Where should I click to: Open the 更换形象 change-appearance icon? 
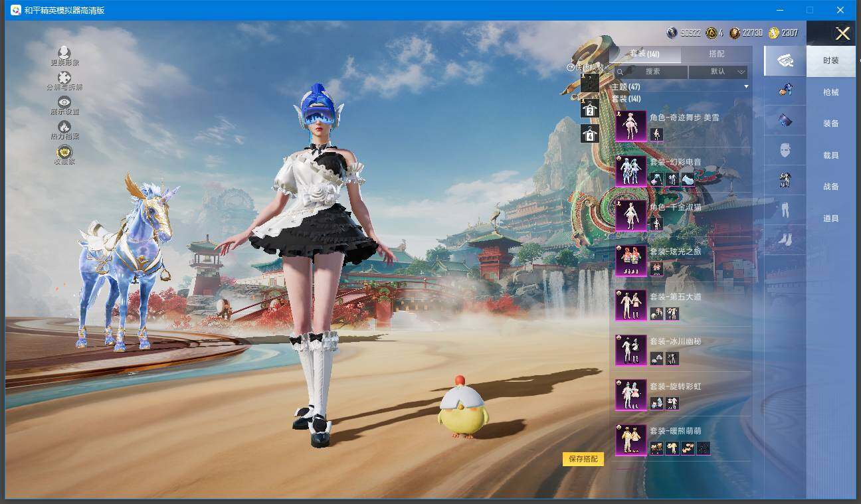64,52
